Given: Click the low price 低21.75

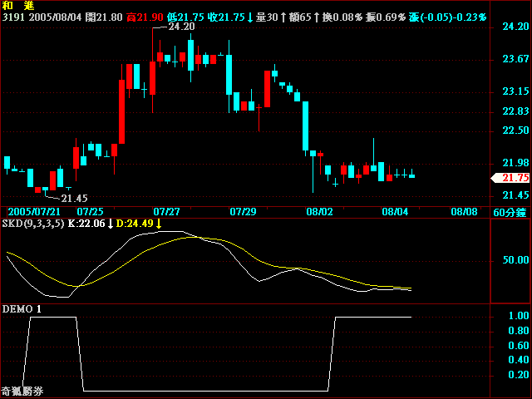Looking at the screenshot, I should (185, 17).
